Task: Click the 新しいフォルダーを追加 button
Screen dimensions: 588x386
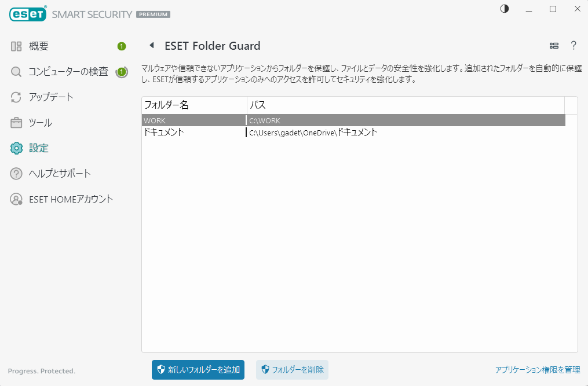Action: (198, 369)
